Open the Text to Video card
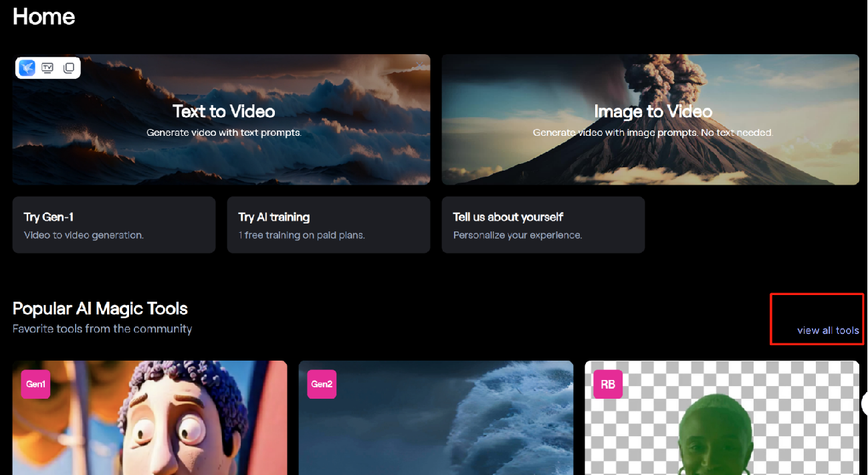 pos(221,119)
